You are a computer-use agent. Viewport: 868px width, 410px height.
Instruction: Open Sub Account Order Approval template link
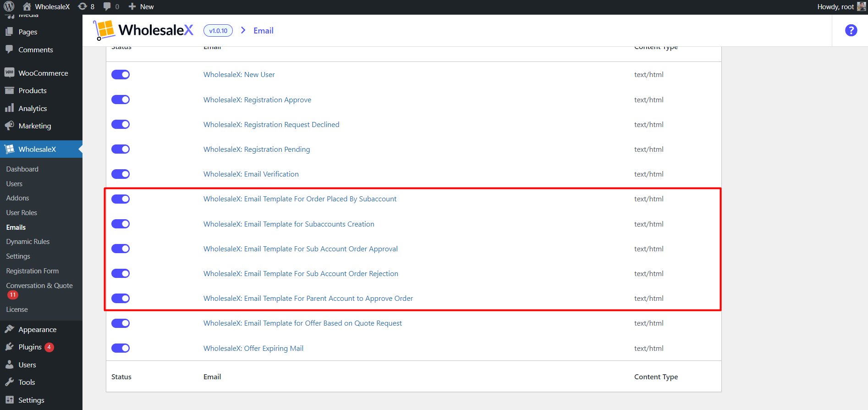[301, 249]
